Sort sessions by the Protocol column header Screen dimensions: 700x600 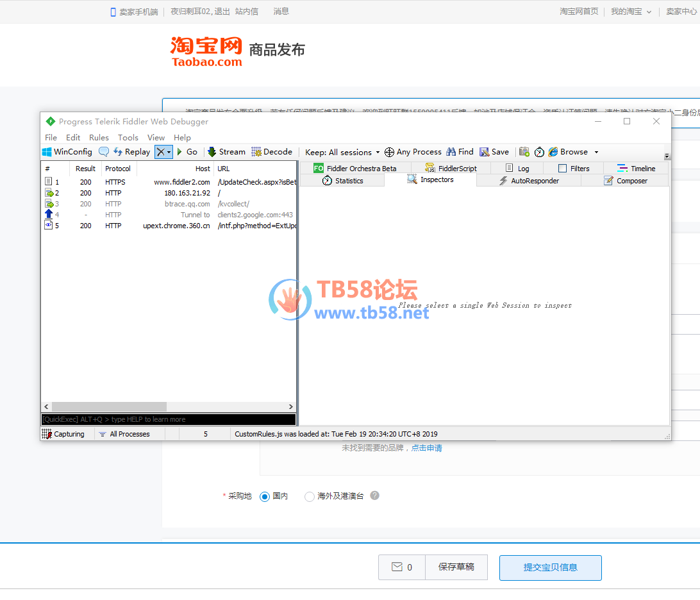118,169
